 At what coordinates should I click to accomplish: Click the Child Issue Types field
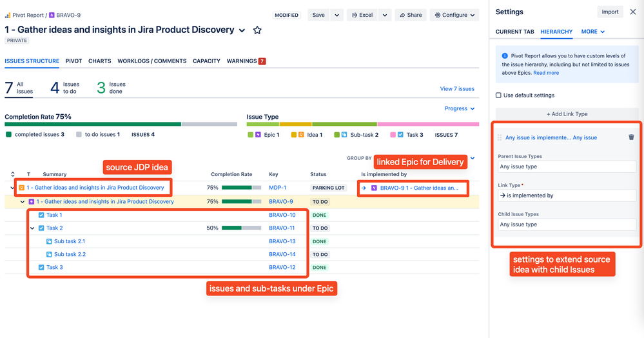tap(567, 224)
